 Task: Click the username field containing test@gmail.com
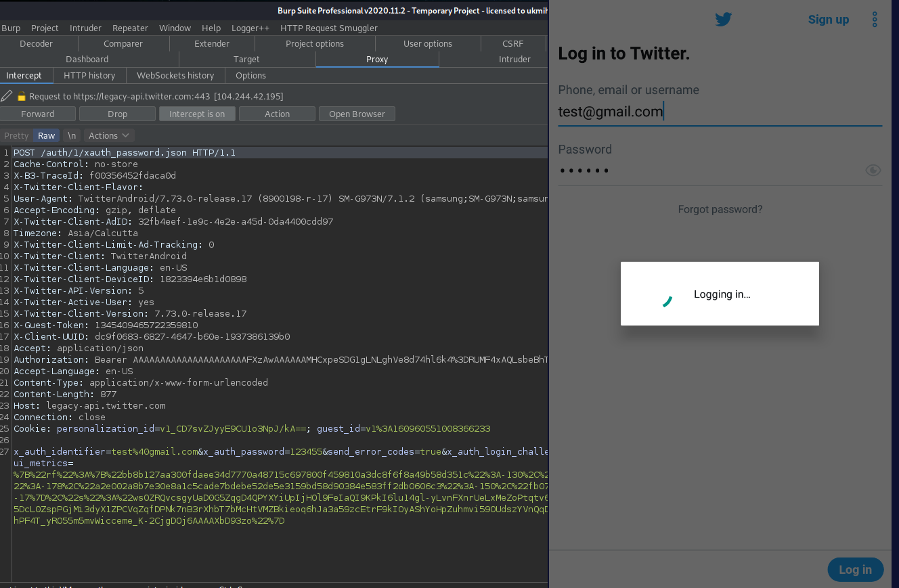pyautogui.click(x=720, y=112)
